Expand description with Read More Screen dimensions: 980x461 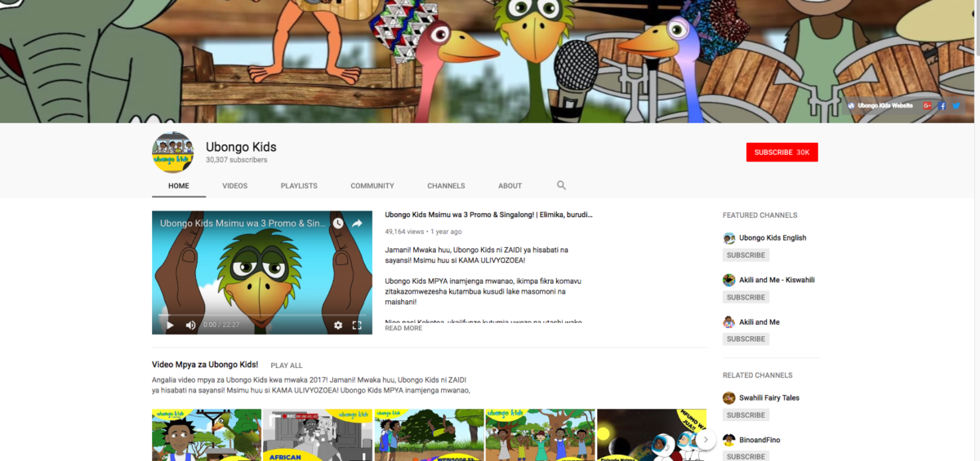[403, 328]
